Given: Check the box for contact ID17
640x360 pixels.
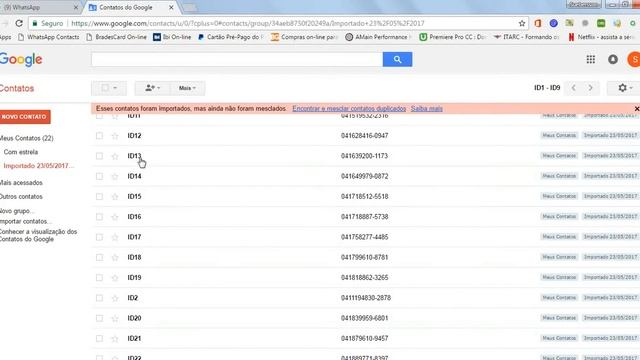Looking at the screenshot, I should 99,237.
